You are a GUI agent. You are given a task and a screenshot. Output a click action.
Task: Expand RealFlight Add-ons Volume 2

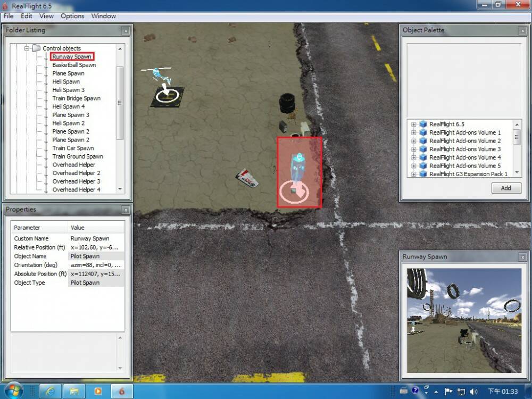coord(413,141)
